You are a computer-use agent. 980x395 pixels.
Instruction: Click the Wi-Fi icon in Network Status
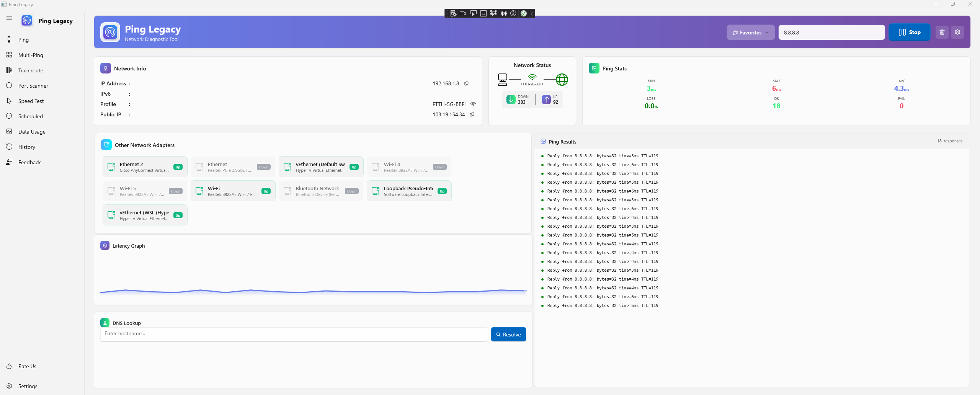[x=532, y=77]
